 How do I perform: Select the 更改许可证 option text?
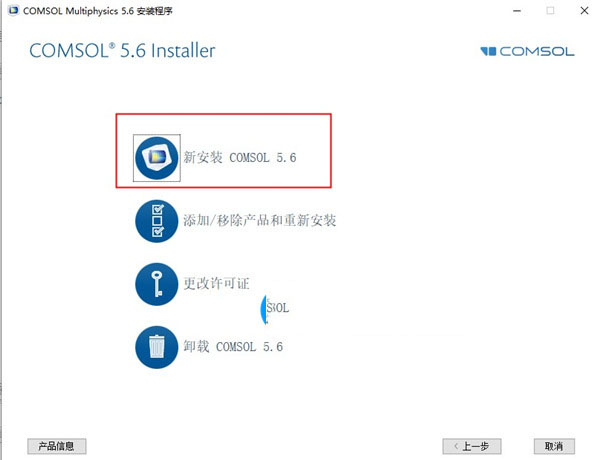[x=216, y=284]
